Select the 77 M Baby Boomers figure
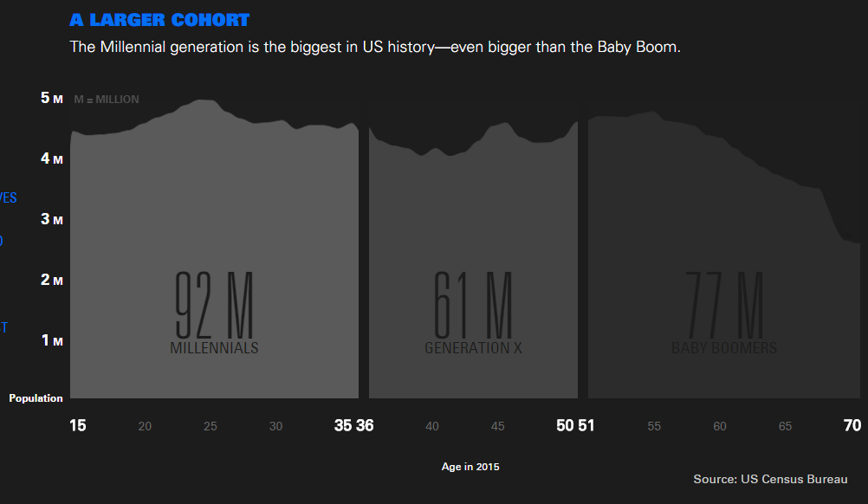868x504 pixels. tap(724, 305)
